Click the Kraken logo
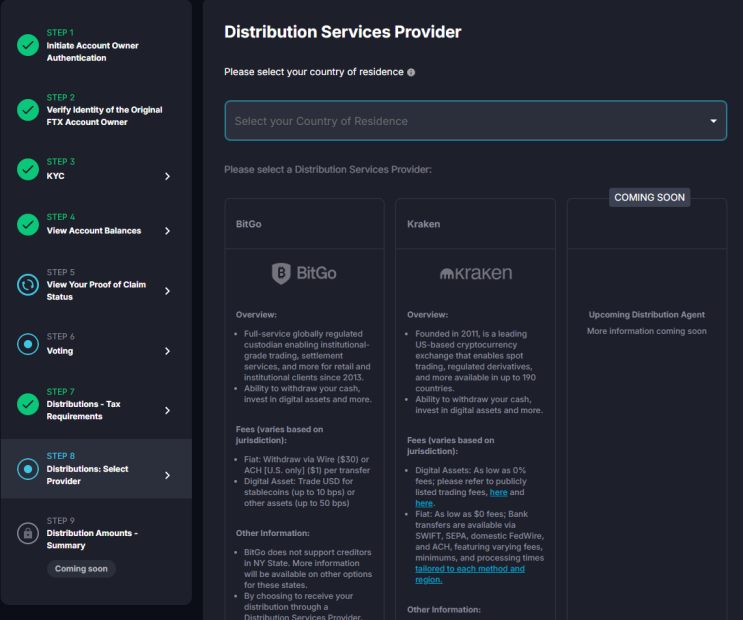The width and height of the screenshot is (743, 620). tap(476, 273)
